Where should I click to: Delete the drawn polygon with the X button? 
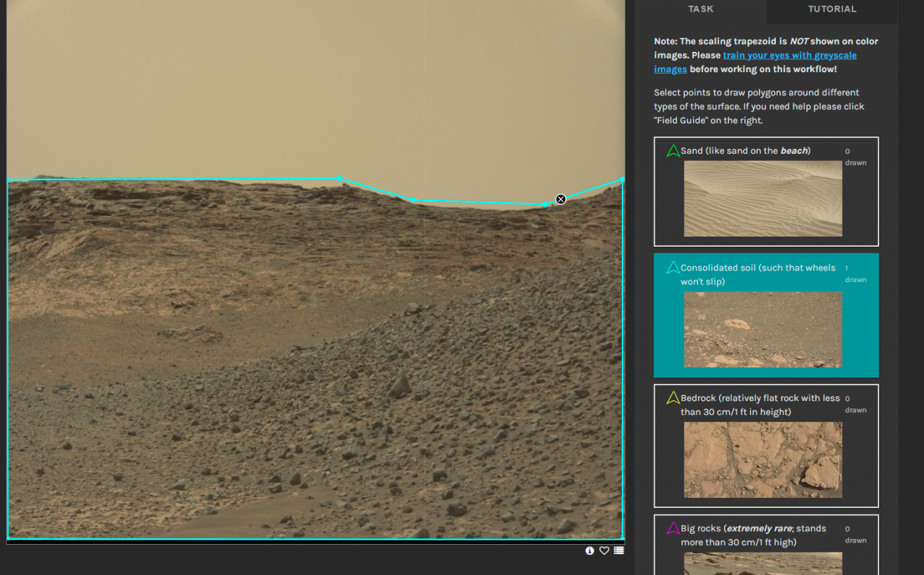pos(560,199)
